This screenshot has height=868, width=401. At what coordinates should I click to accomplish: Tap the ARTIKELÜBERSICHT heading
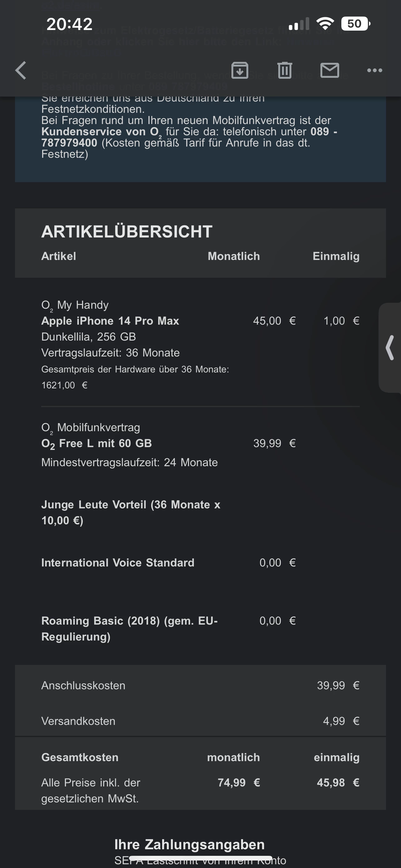pos(126,232)
